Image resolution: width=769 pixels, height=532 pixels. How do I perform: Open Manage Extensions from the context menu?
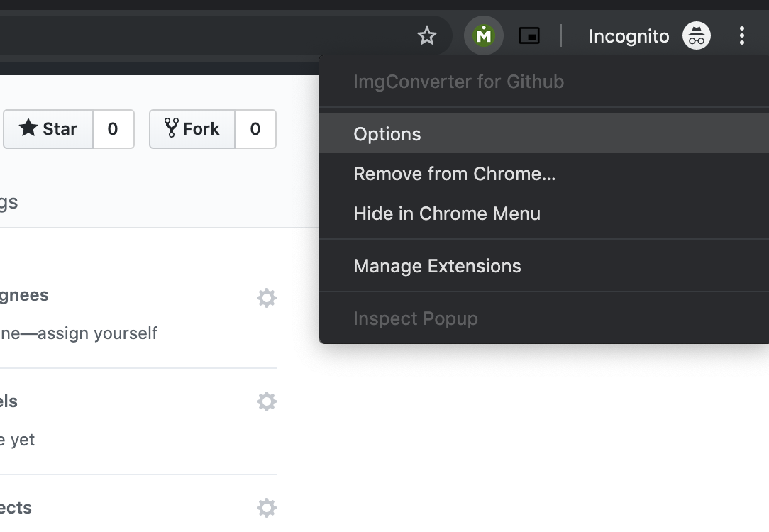tap(437, 266)
